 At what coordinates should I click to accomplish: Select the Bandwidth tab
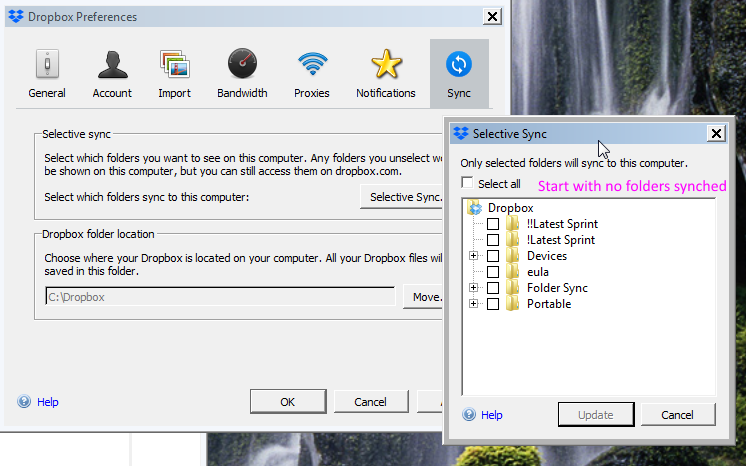pos(242,74)
